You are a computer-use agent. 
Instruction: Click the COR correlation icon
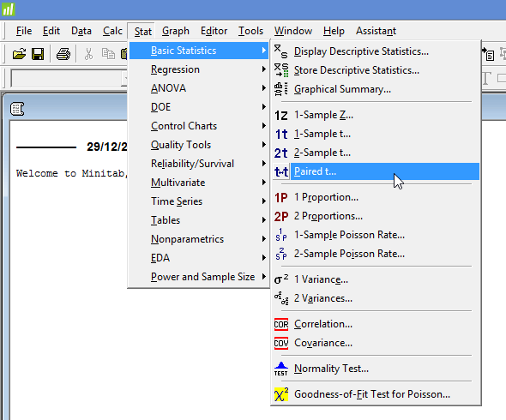281,324
